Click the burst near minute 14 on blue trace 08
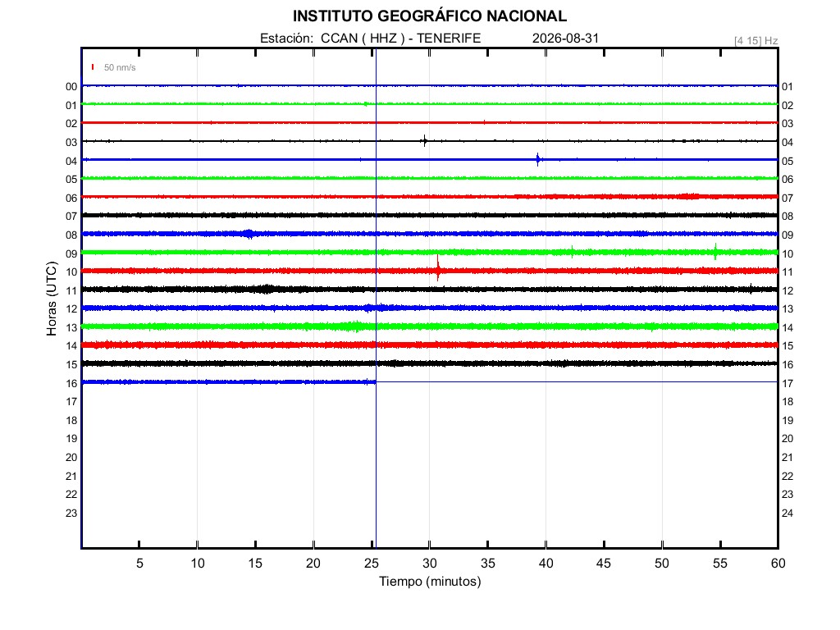The image size is (840, 630). tap(249, 234)
